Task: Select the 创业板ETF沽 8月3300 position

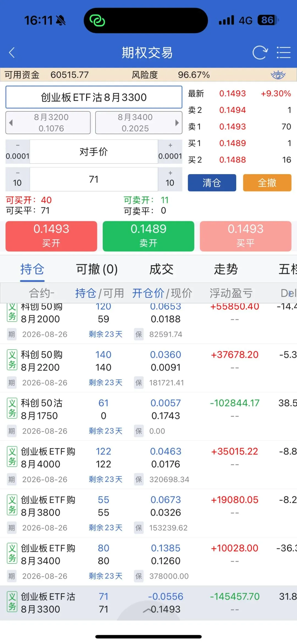Action: [x=148, y=603]
